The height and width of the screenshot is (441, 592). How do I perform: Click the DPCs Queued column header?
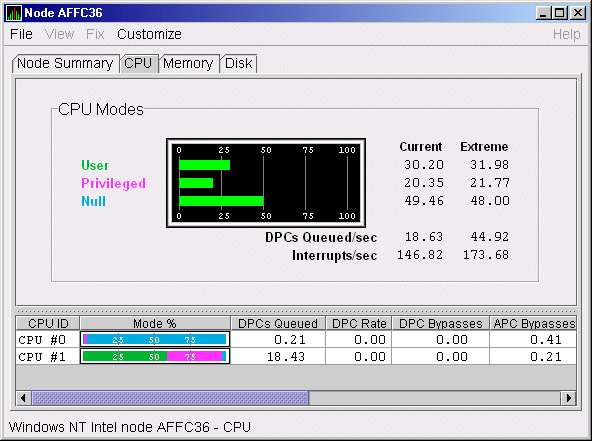tap(278, 324)
